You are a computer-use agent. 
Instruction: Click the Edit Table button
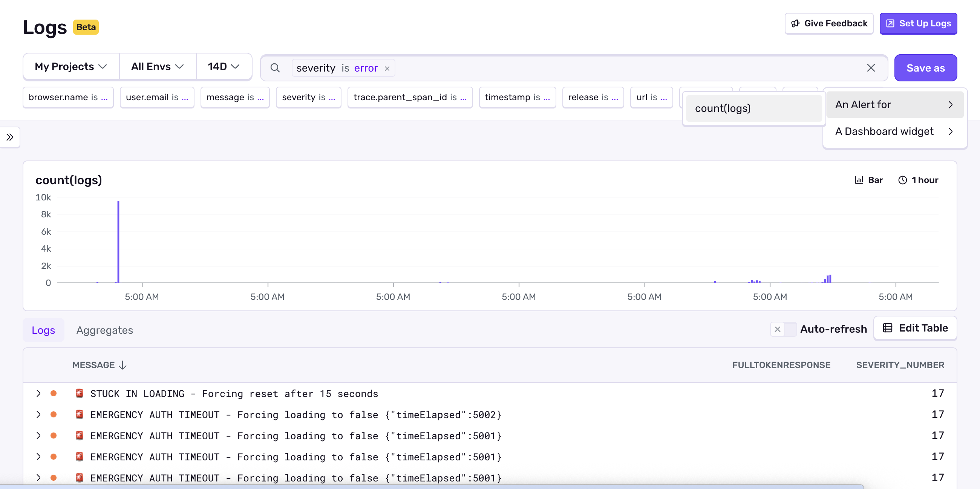pos(915,328)
